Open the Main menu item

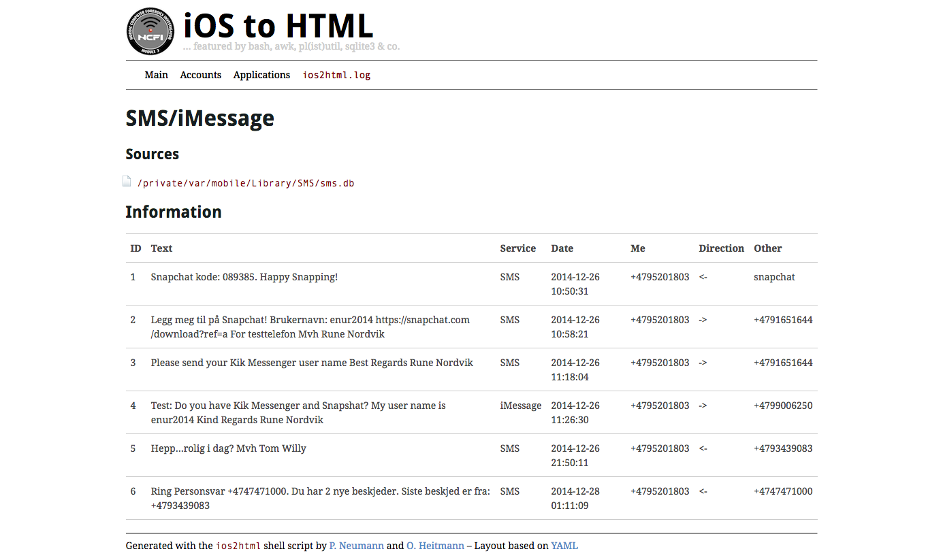click(x=156, y=75)
